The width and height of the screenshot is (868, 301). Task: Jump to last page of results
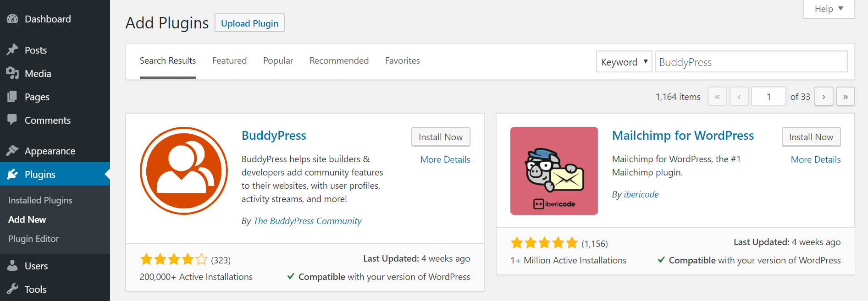846,97
